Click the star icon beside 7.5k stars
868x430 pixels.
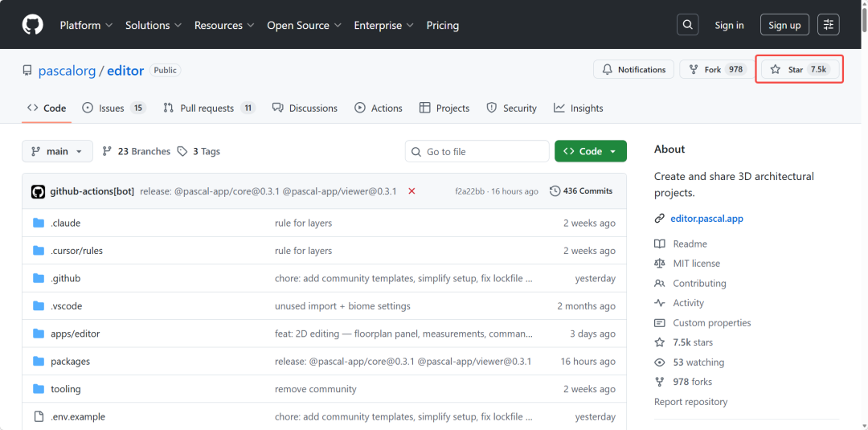(x=659, y=342)
